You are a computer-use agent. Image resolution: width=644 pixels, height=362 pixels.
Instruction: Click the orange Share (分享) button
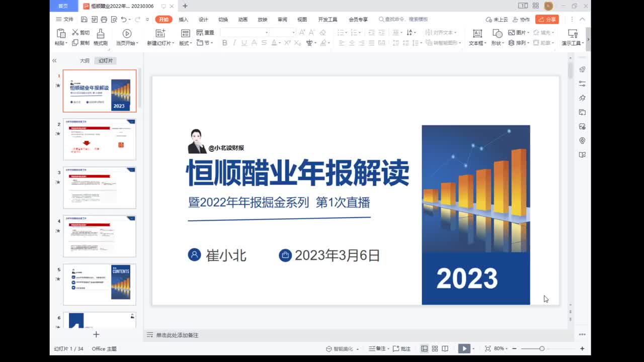pyautogui.click(x=547, y=19)
